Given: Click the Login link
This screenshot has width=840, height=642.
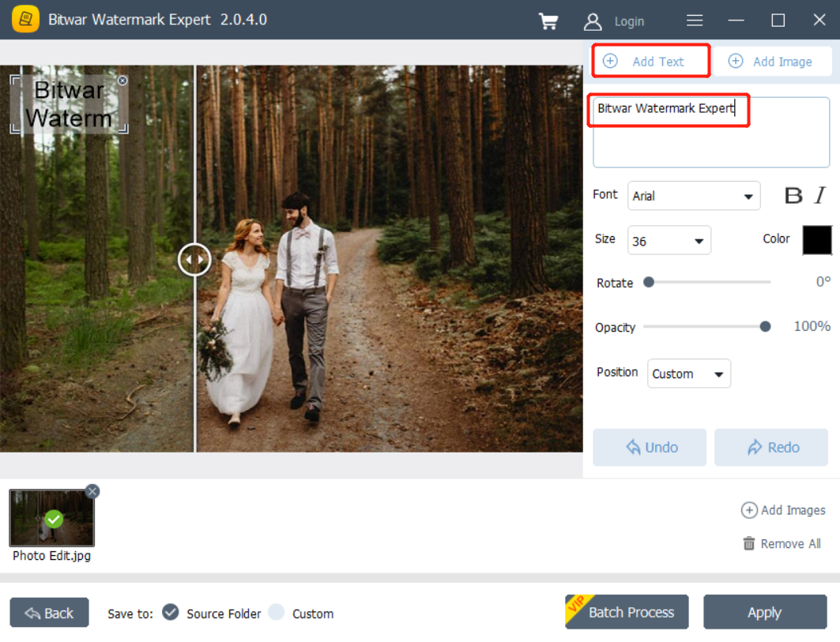Looking at the screenshot, I should 629,21.
